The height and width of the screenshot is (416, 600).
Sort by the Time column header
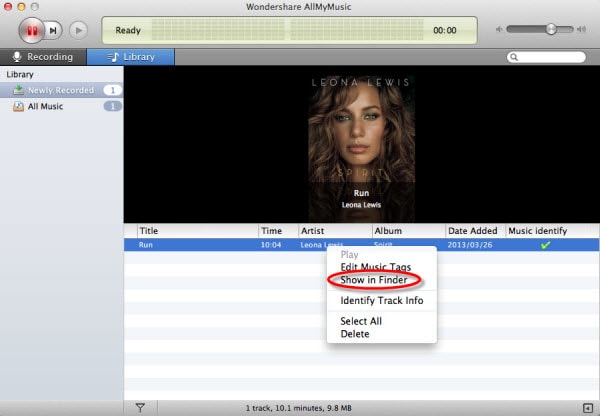[278, 231]
